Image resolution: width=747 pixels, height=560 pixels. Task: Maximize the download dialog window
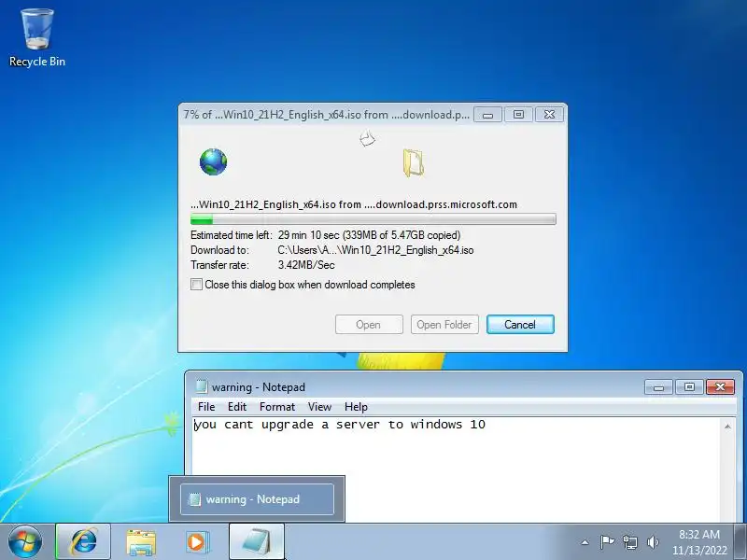(x=518, y=115)
